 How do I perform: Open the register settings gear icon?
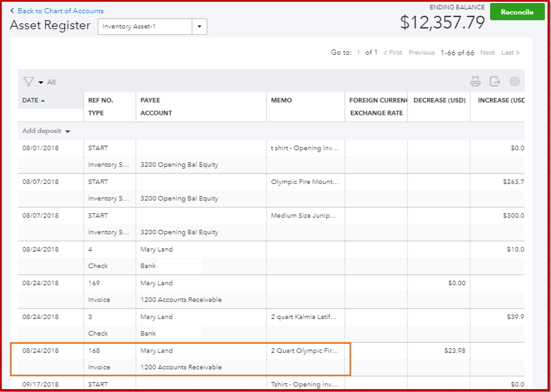[x=514, y=82]
